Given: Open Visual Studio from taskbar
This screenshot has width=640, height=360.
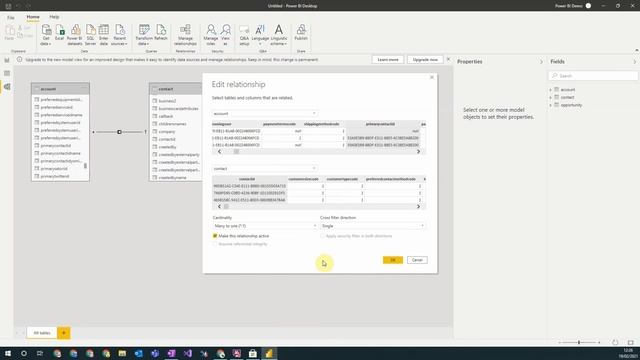Looking at the screenshot, I should point(187,353).
